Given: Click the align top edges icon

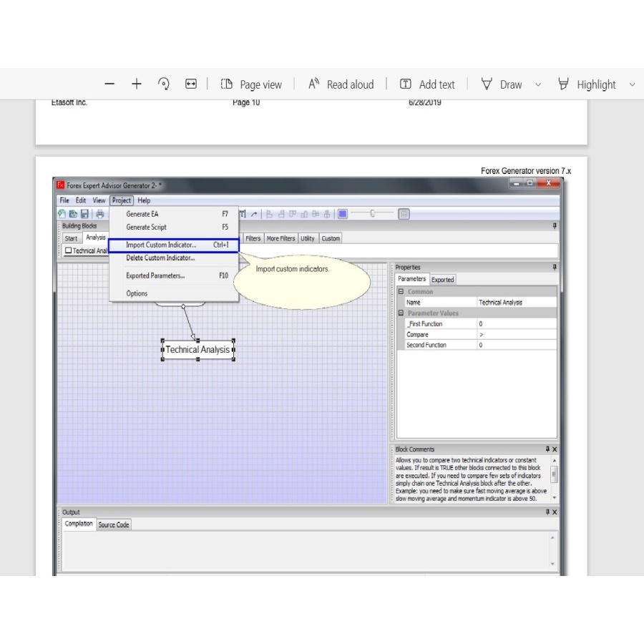Looking at the screenshot, I should pos(293,213).
